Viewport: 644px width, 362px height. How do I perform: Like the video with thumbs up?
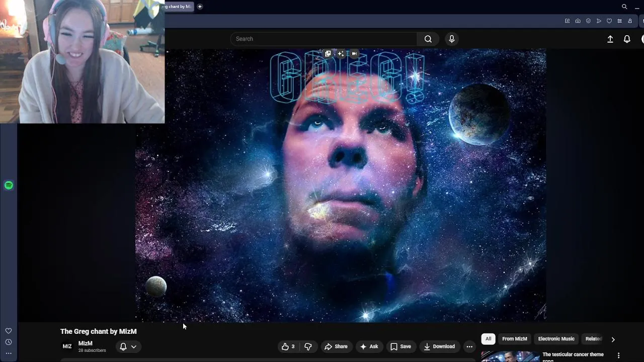(288, 346)
